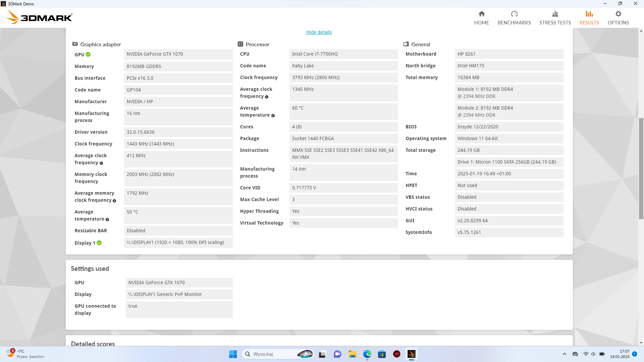Click the battery tray icon
The width and height of the screenshot is (644, 362).
pos(602,354)
